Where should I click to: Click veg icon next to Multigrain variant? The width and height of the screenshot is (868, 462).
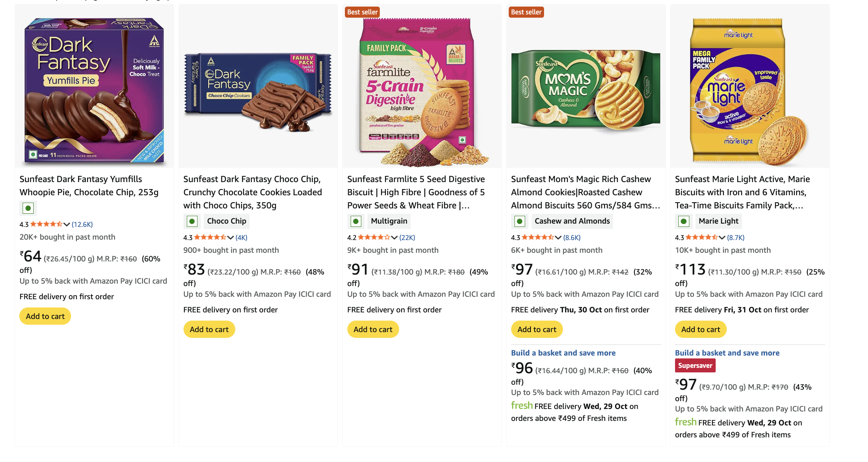[x=356, y=222]
